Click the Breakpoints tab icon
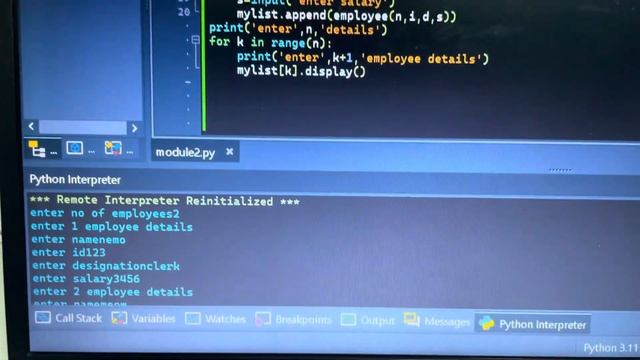This screenshot has width=640, height=360. 263,319
